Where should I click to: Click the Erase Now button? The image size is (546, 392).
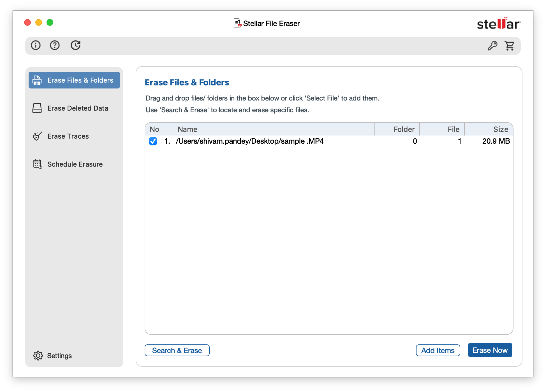coord(490,350)
